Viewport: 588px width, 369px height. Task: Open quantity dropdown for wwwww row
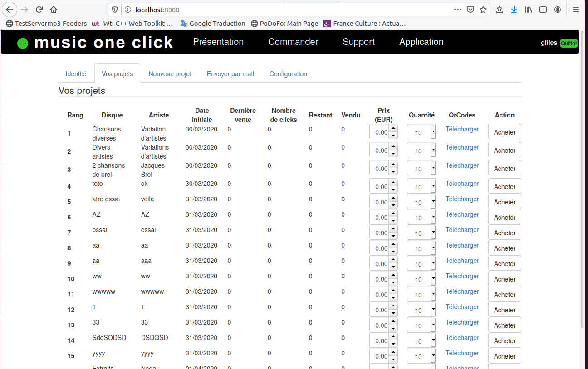[421, 295]
